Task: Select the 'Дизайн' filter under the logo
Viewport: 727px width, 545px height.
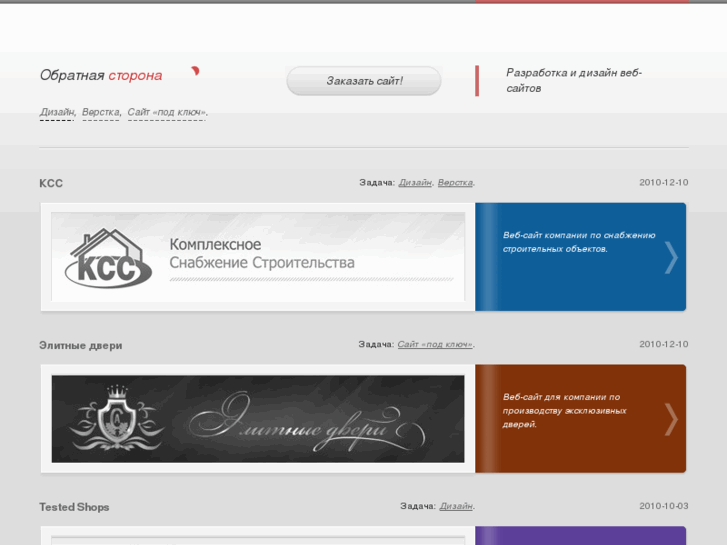Action: click(57, 112)
